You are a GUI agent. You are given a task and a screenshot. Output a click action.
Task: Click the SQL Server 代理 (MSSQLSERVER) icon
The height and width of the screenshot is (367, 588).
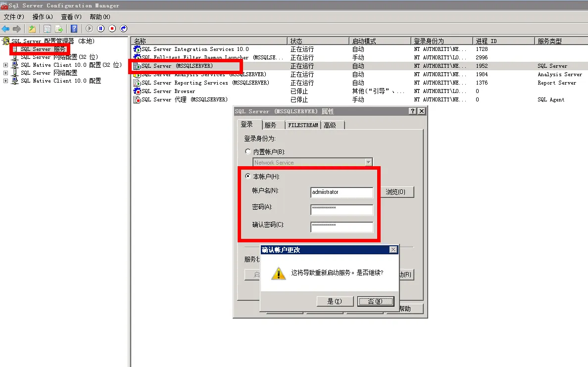137,100
